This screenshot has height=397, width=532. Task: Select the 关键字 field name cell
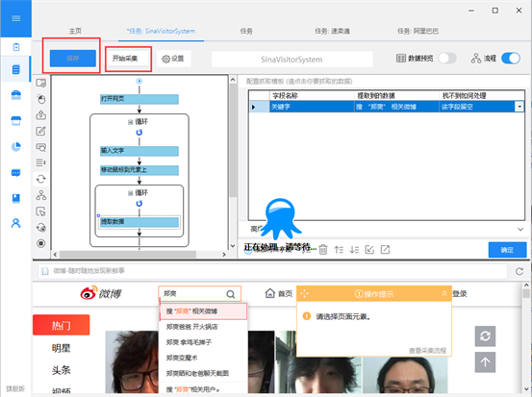(x=312, y=107)
